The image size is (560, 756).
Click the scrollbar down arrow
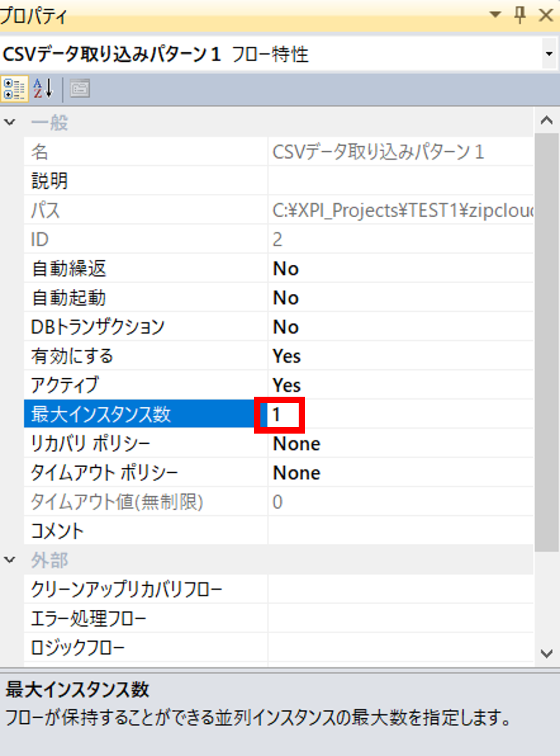tap(547, 653)
